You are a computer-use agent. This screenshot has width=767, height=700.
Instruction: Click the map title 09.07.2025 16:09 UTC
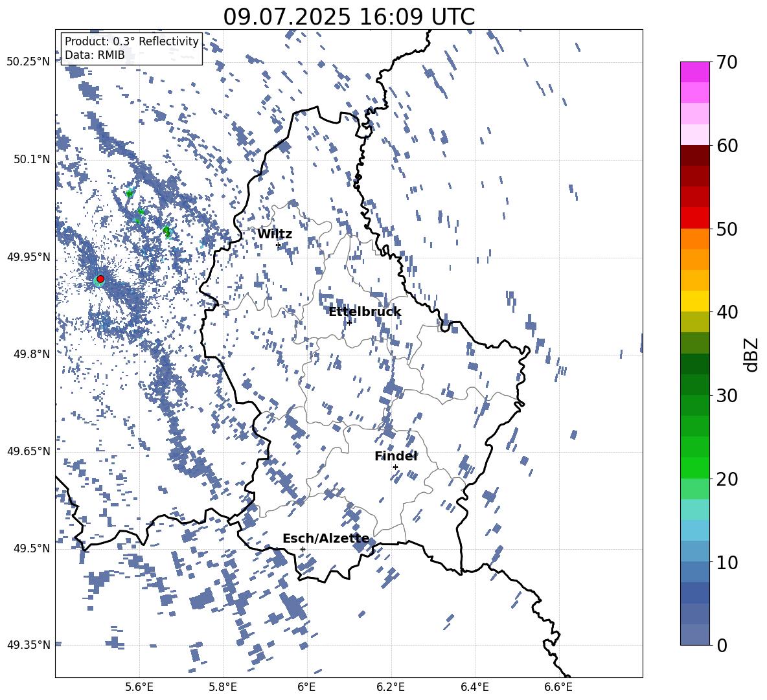coord(349,17)
